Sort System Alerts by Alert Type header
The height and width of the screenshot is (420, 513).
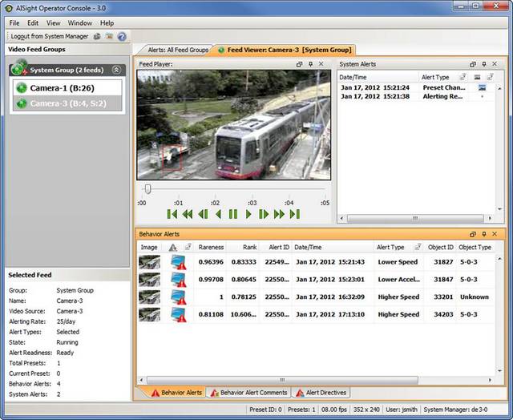(x=435, y=77)
